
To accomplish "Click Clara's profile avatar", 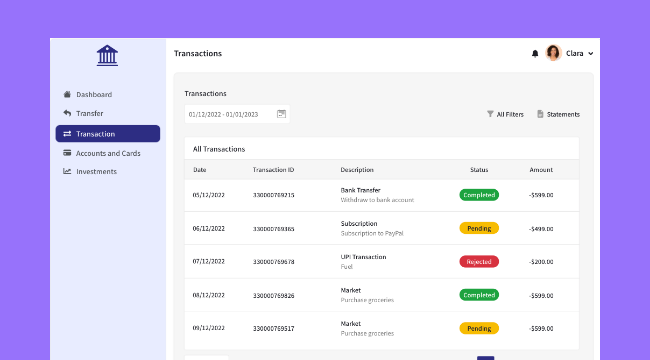I will tap(553, 53).
